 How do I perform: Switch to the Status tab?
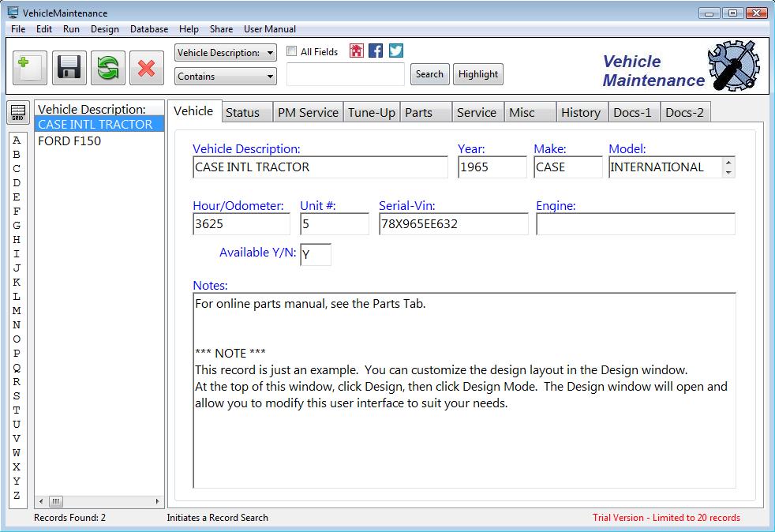point(247,112)
